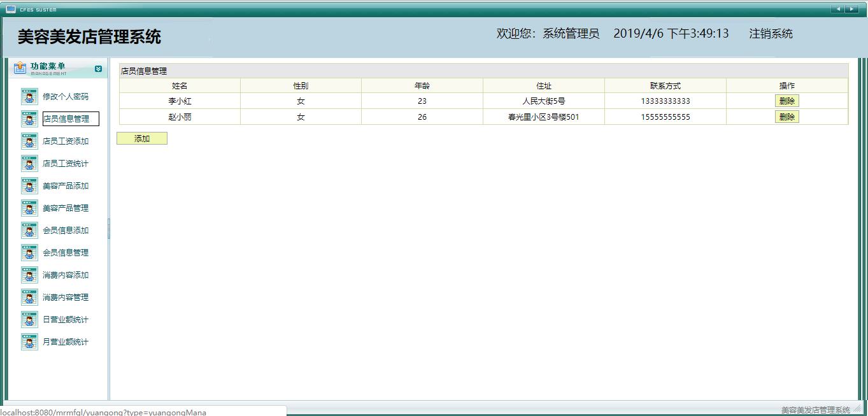
Task: Click the icon beside 修改个人密码
Action: [x=29, y=97]
